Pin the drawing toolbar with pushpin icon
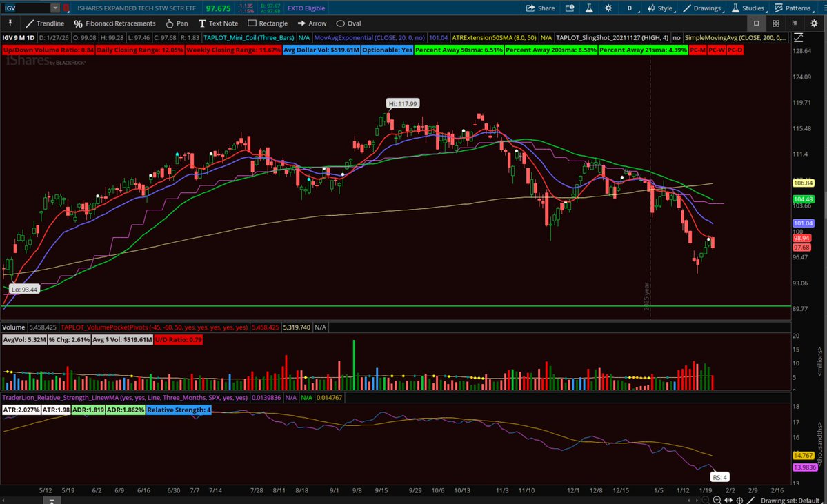This screenshot has height=504, width=827. tap(10, 23)
